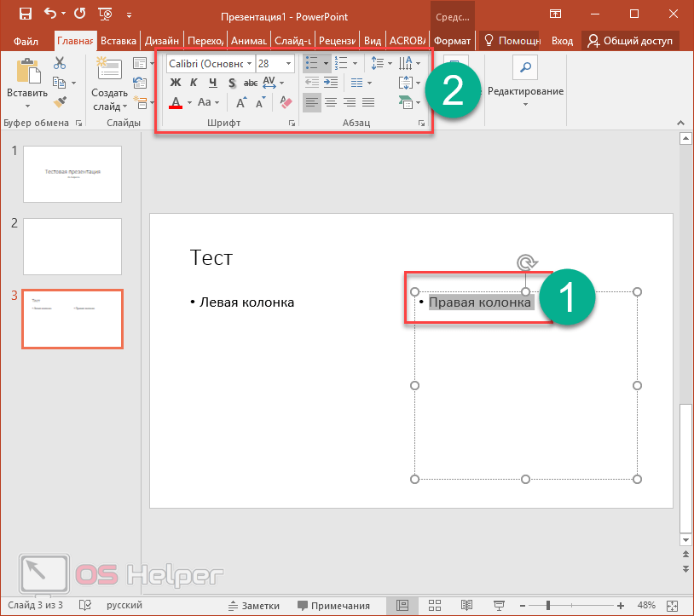
Task: Reset the slide layout
Action: [140, 83]
